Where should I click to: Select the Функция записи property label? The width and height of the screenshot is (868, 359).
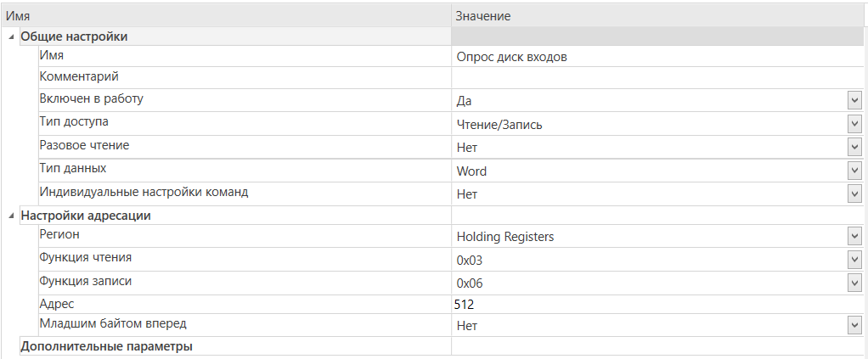[x=86, y=280]
